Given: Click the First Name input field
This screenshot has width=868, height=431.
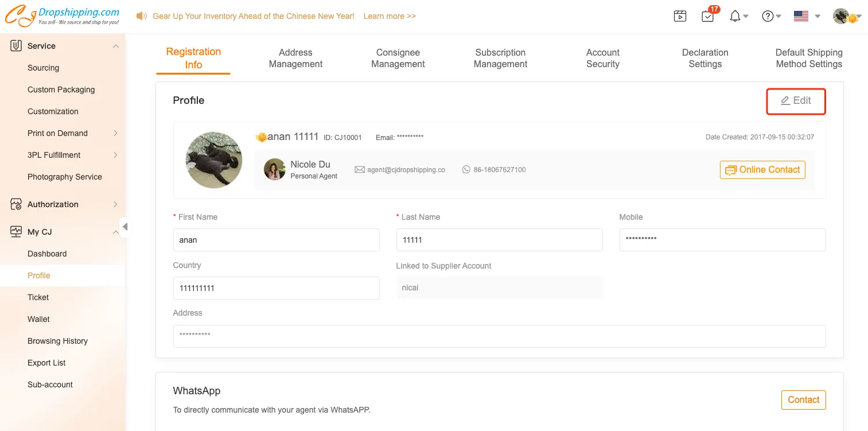Looking at the screenshot, I should point(276,240).
